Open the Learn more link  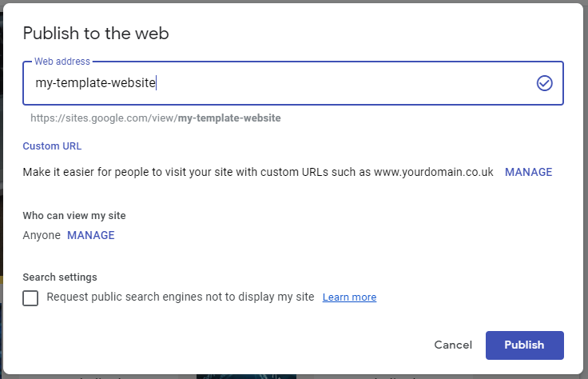click(349, 297)
